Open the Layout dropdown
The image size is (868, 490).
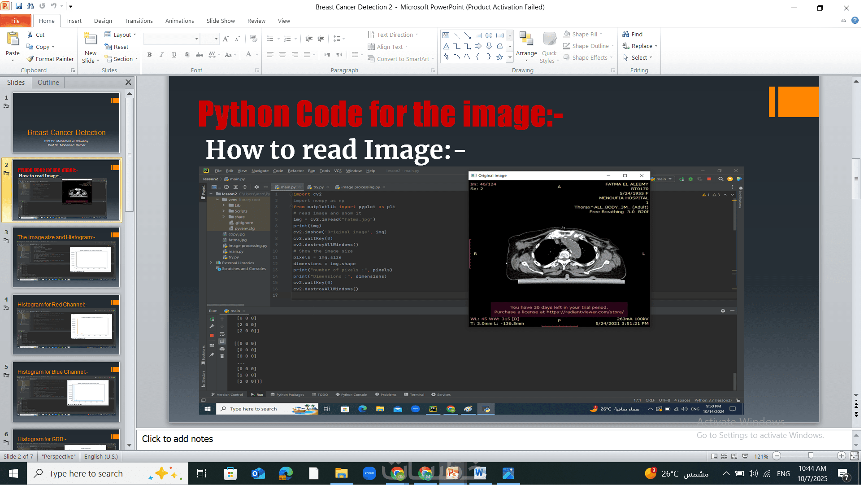(x=121, y=35)
